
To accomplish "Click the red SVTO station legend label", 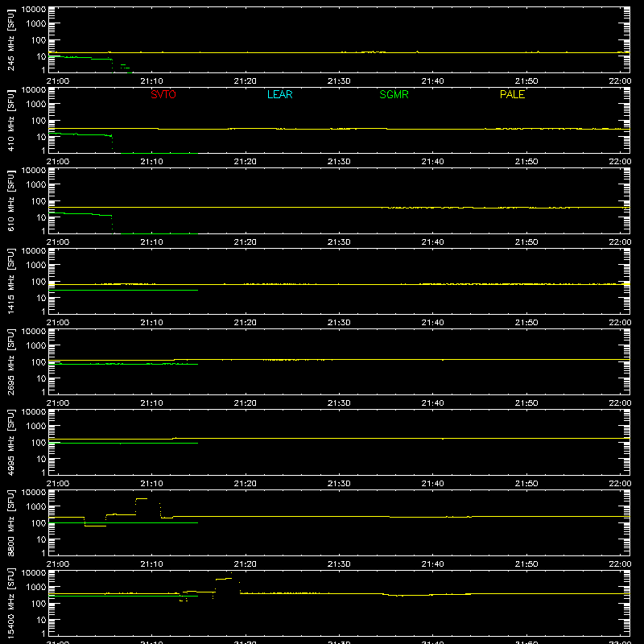I will [163, 94].
